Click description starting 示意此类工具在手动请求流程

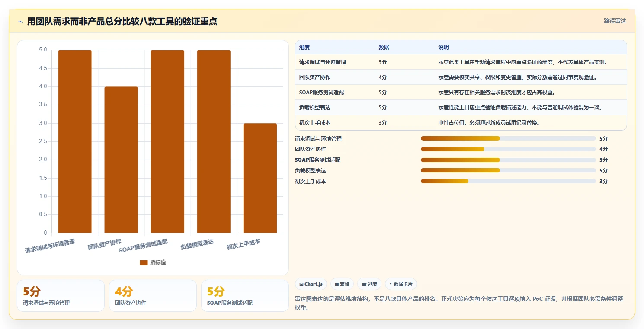[x=523, y=62]
